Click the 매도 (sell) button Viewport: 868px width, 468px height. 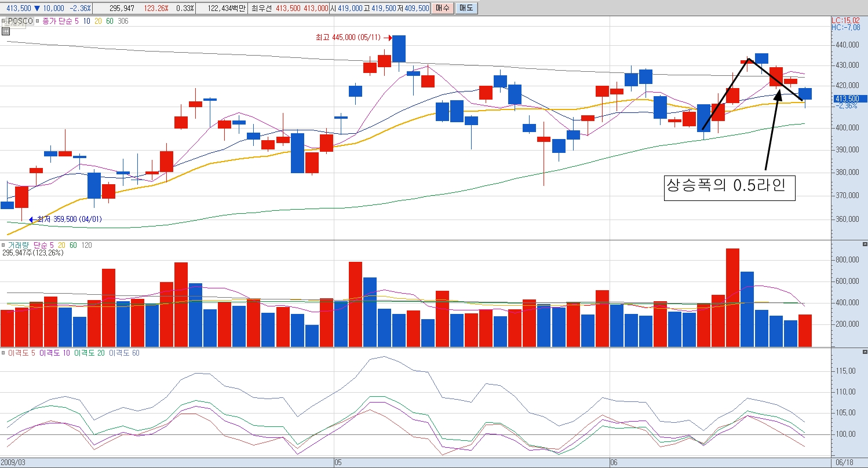(466, 8)
